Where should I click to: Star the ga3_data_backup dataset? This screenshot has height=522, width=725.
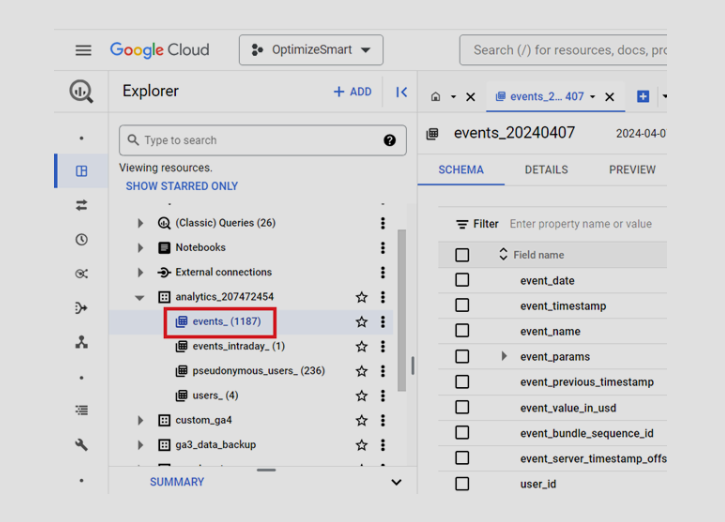pos(362,445)
